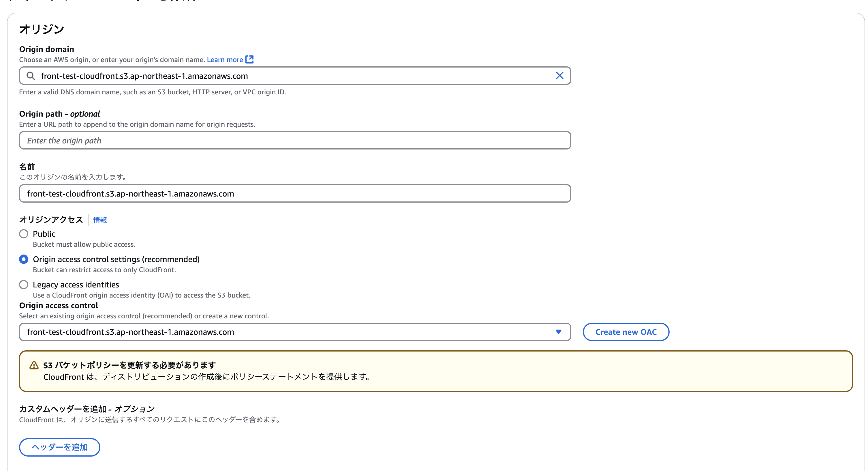Click the magnifier icon in Origin domain field
868x471 pixels.
31,76
